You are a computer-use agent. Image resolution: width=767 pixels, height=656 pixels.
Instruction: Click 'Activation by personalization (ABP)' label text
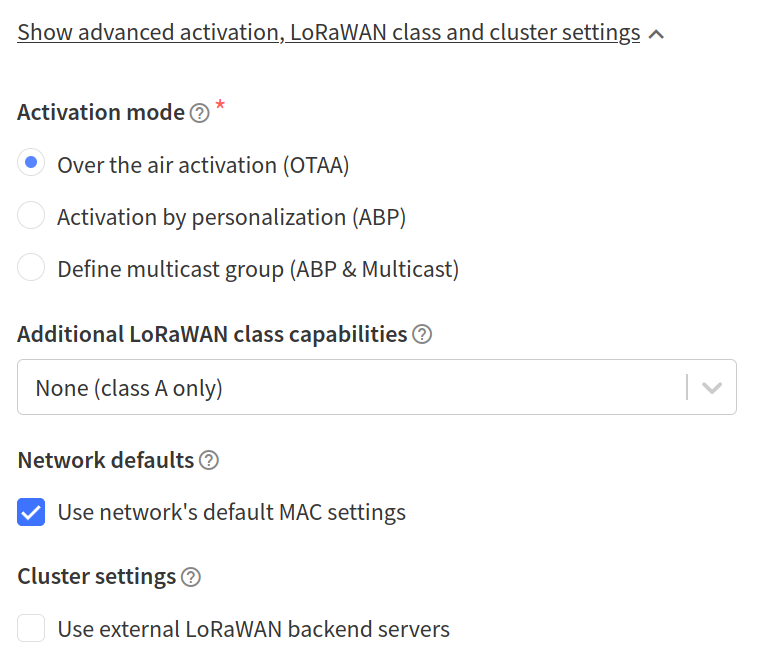[x=231, y=218]
